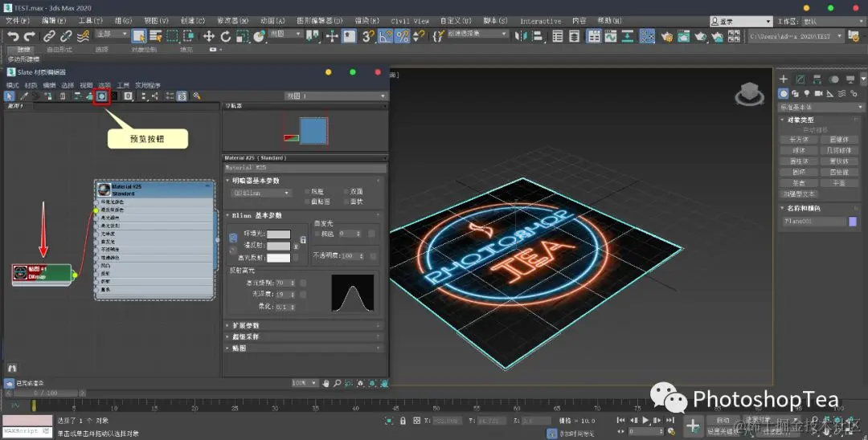
Task: Click the 高光反射 specular color swatch
Action: 278,258
